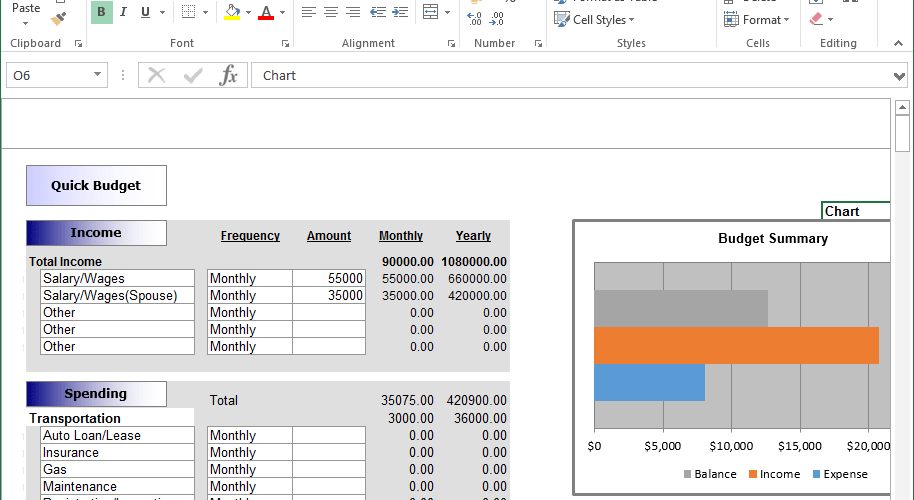Click the Insert Function fx icon
Image resolution: width=914 pixels, height=500 pixels.
(x=228, y=75)
